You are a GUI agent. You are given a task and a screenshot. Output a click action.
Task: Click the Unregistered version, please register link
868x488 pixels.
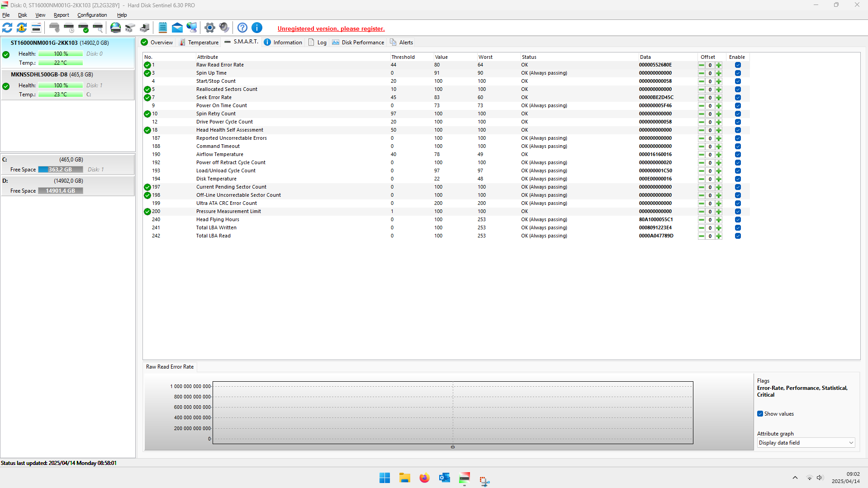[331, 28]
